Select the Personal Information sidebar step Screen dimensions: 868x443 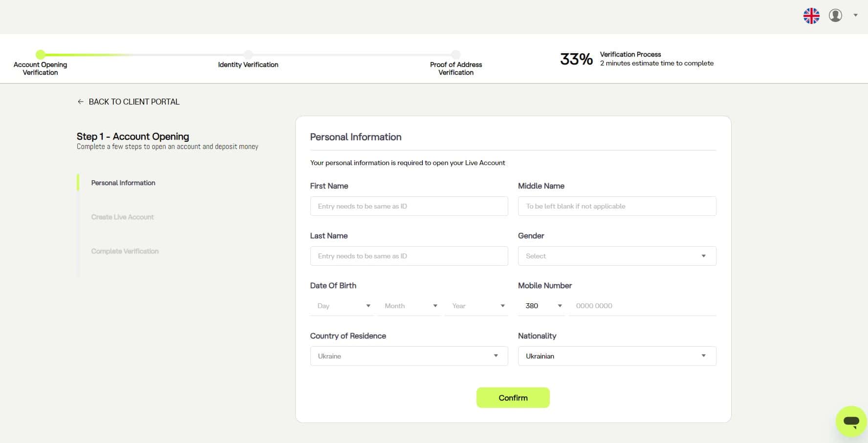coord(123,183)
